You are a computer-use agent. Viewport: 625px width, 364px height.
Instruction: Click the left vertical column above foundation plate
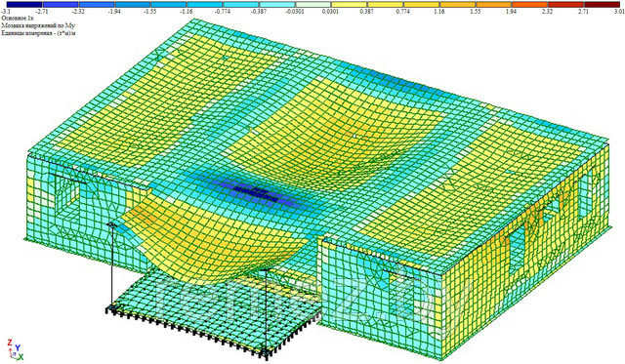112,266
